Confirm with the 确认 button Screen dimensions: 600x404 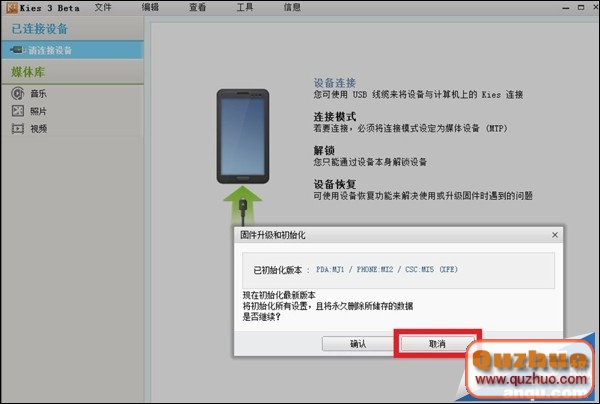[358, 344]
